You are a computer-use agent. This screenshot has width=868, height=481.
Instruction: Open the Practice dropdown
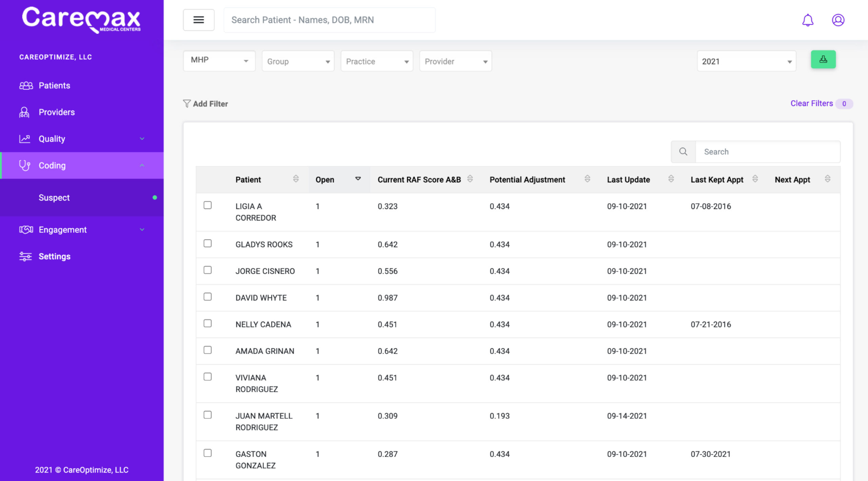click(377, 61)
